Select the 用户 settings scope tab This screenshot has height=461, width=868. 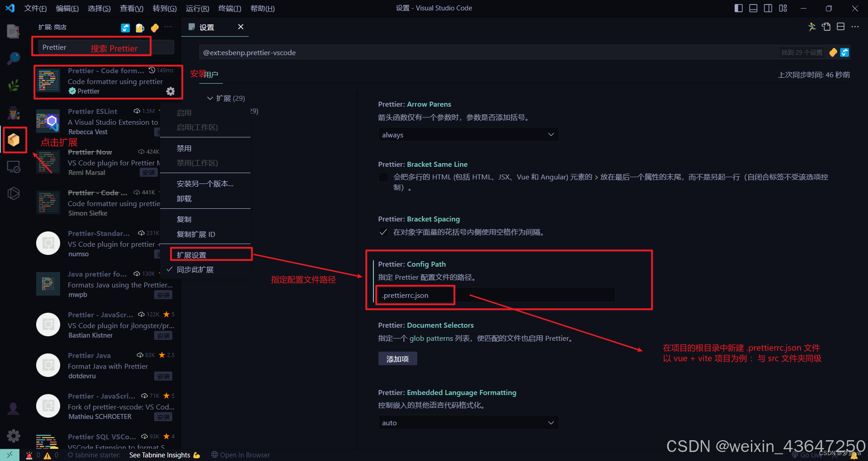[x=211, y=74]
